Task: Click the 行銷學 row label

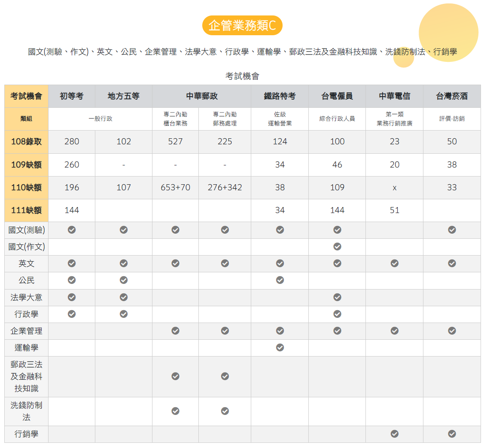Action: click(26, 434)
